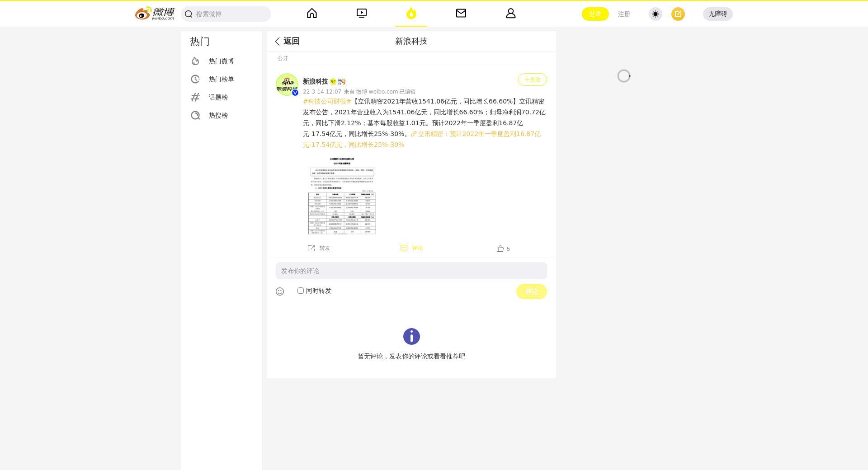Open the messages envelope icon
The width and height of the screenshot is (868, 470).
click(x=461, y=14)
